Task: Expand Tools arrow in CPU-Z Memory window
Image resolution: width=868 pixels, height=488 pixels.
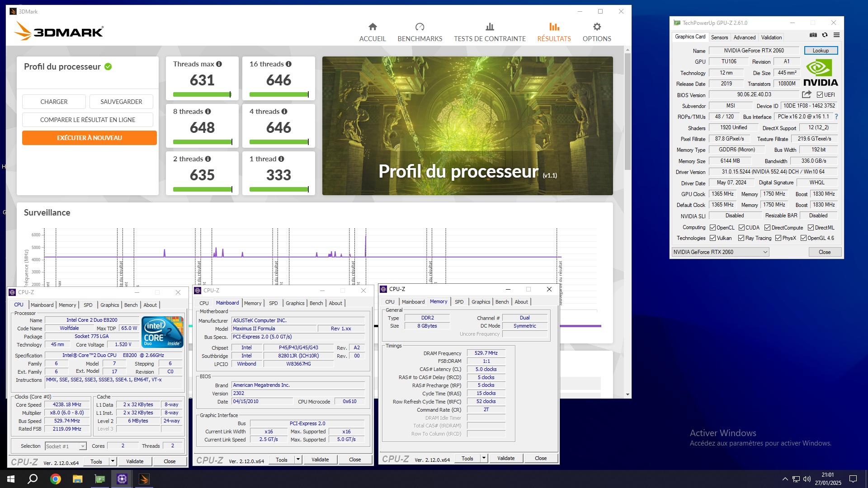Action: 484,458
